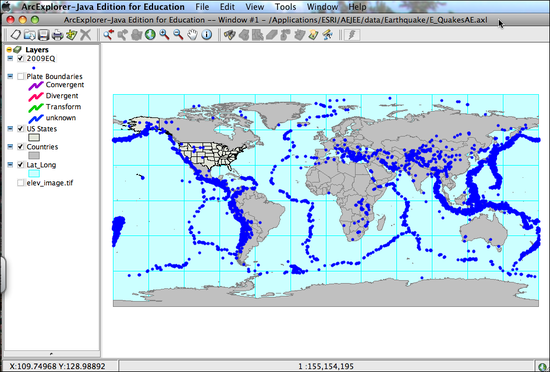Screen dimensions: 550x372
Task: Go to previous extent with the red arrow magnifier
Action: pyautogui.click(x=108, y=35)
